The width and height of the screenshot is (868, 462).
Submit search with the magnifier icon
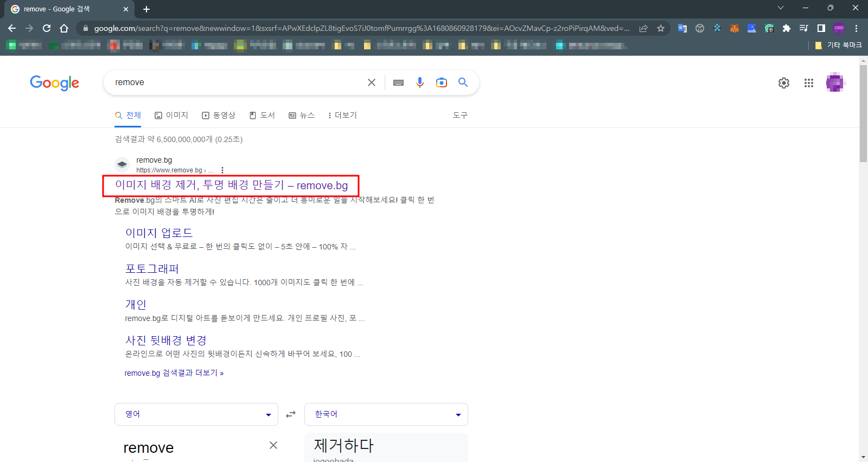463,82
